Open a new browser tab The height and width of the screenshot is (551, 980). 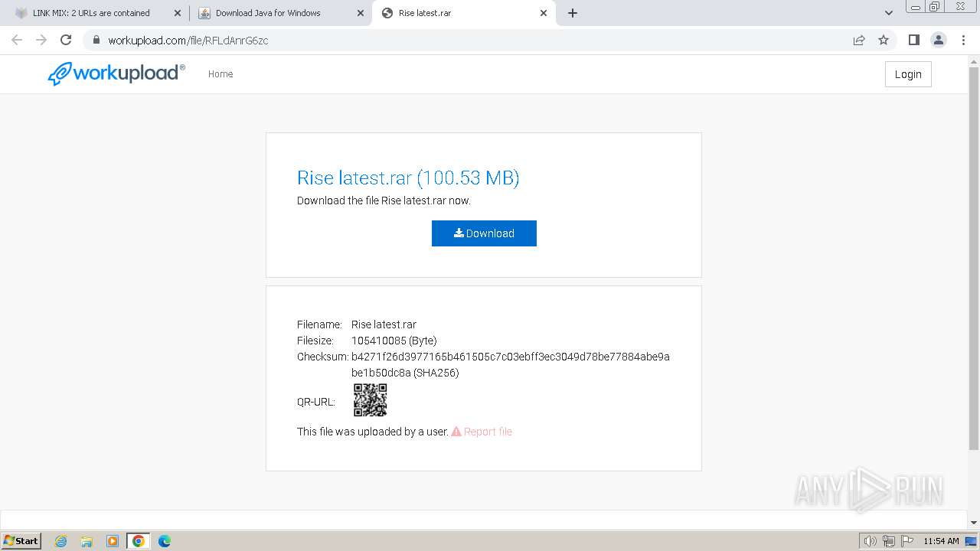(x=573, y=13)
